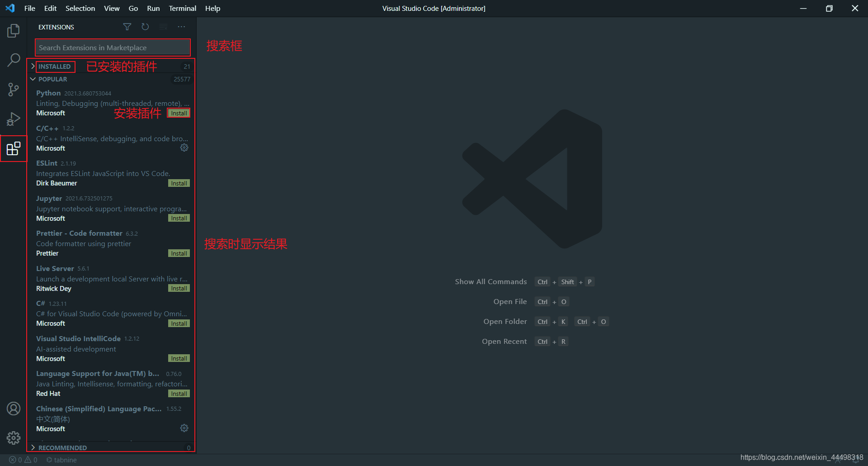Screen dimensions: 868x466
Task: Restore down the VS Code window
Action: click(829, 8)
